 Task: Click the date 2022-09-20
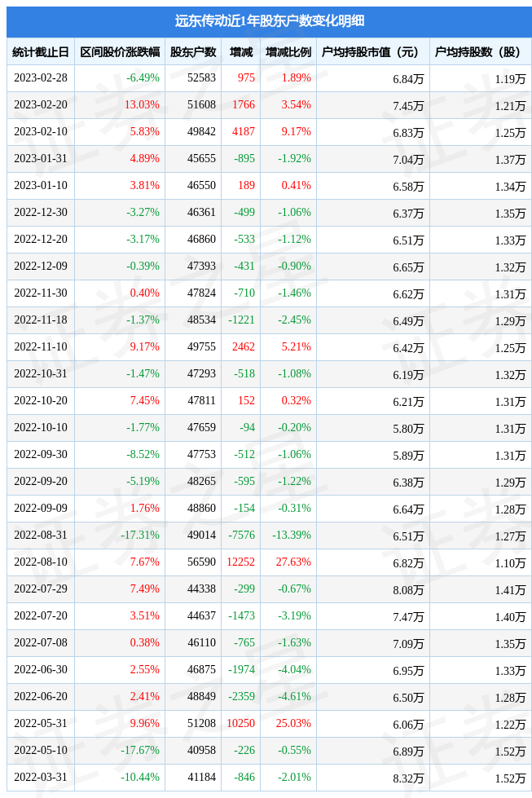41,483
